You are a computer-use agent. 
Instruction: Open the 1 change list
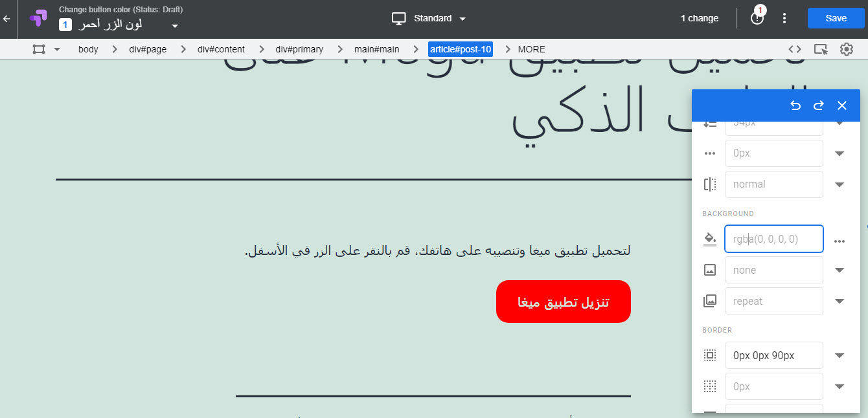[x=700, y=18]
